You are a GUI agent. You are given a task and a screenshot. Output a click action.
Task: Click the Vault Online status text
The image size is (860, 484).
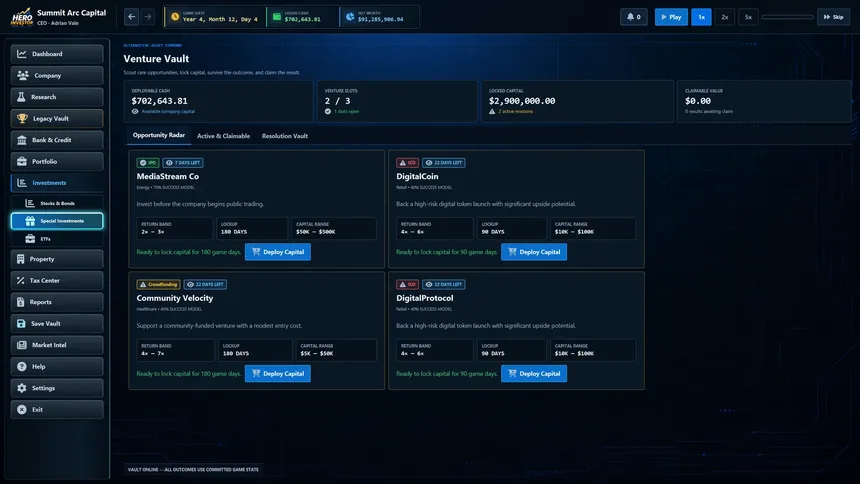193,470
